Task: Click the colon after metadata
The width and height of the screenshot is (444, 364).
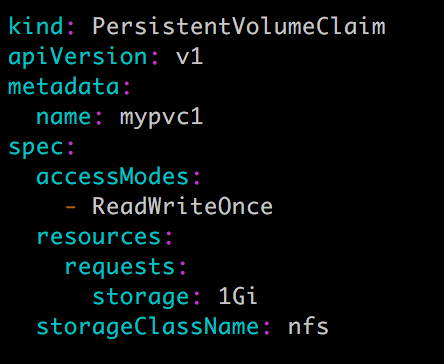Action: click(127, 88)
